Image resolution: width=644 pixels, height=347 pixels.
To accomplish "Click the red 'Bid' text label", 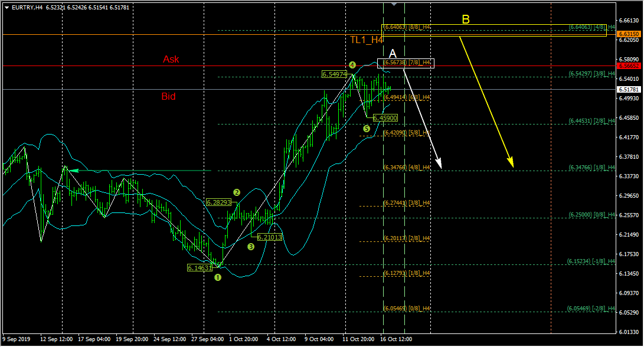I will click(x=168, y=96).
